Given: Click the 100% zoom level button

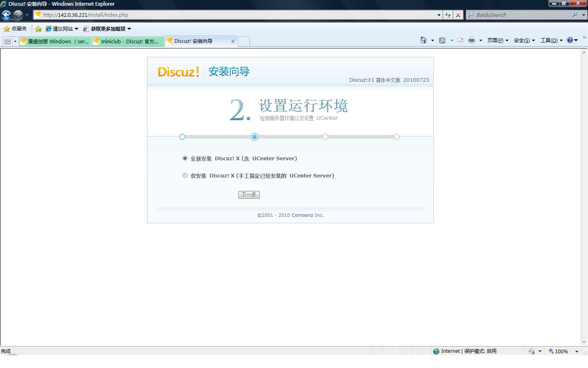Looking at the screenshot, I should tap(559, 351).
